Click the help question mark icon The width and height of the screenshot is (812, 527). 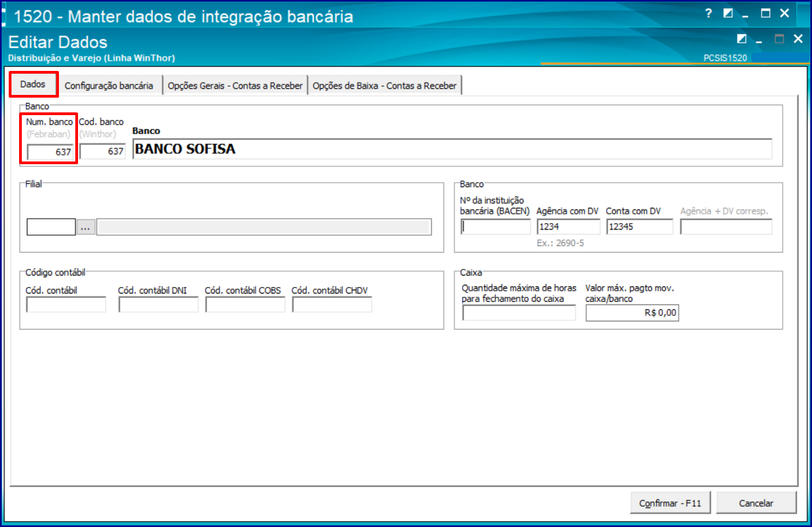708,13
